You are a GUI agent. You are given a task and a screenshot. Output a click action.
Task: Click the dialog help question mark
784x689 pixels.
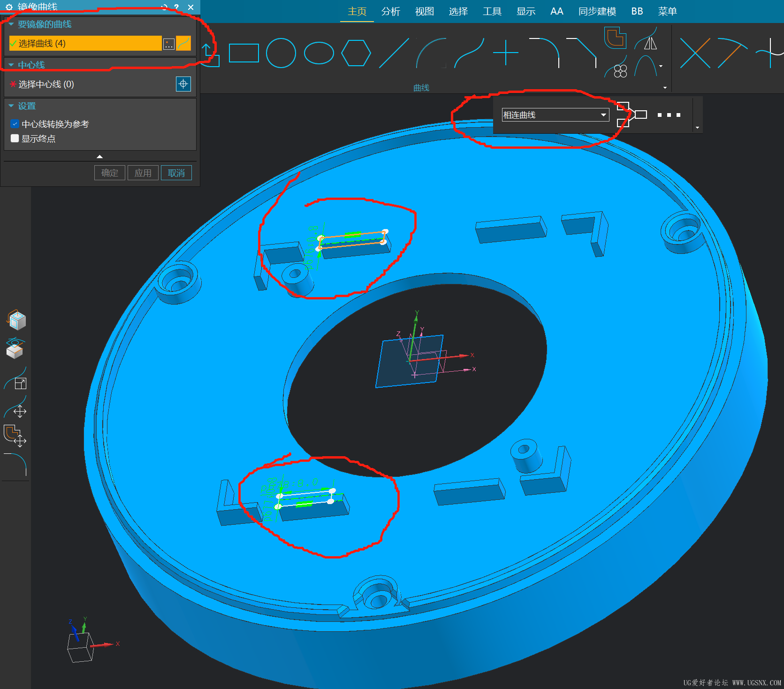tap(176, 7)
